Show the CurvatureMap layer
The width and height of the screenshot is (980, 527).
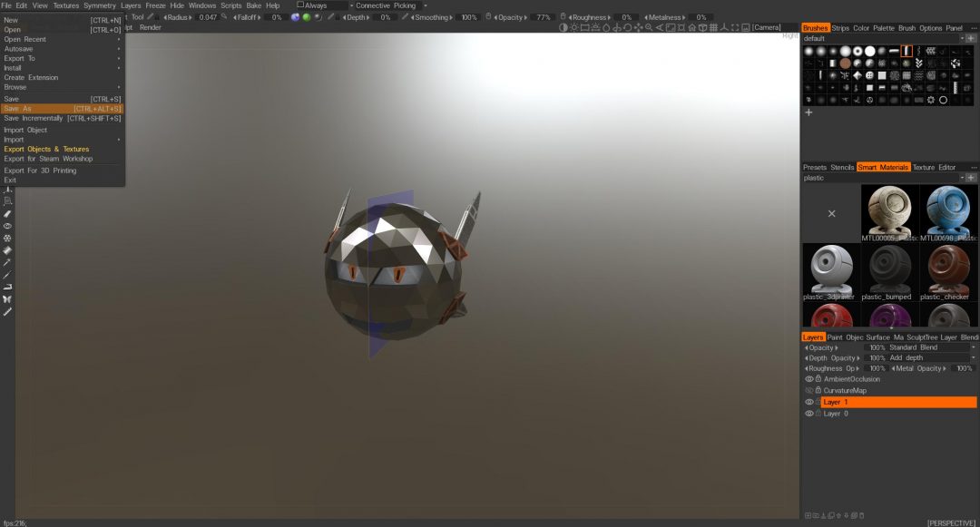click(809, 390)
